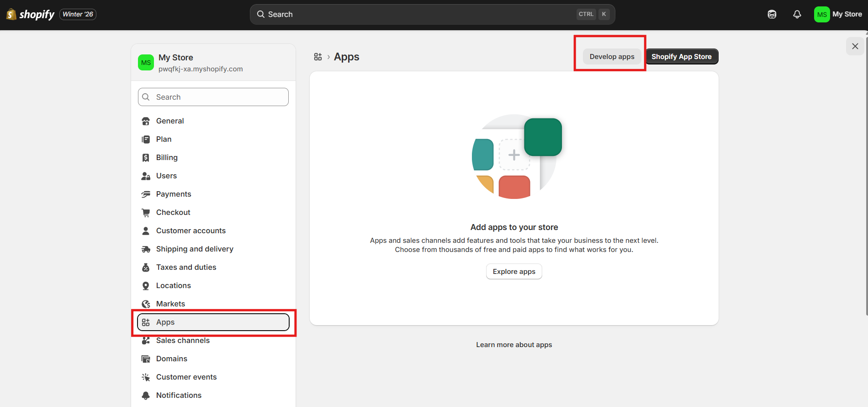The width and height of the screenshot is (868, 407).
Task: Click the breadcrumb apps grid icon
Action: pos(318,57)
